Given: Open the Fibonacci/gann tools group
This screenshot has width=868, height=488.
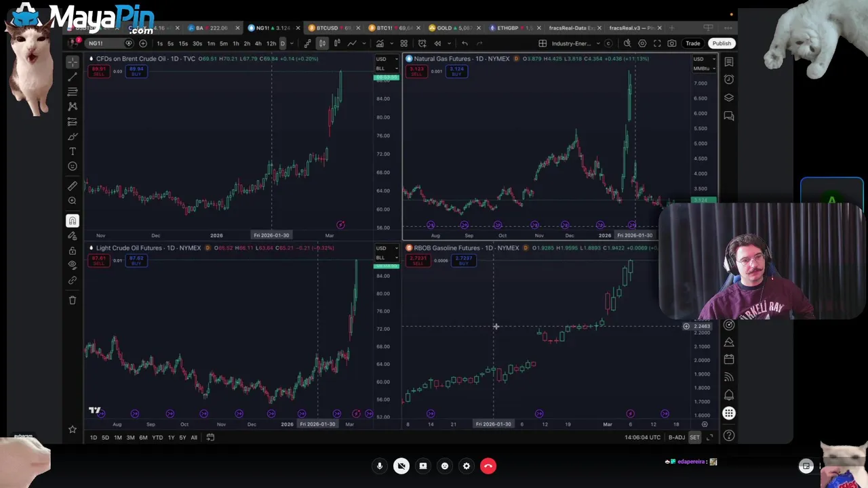Looking at the screenshot, I should (73, 91).
